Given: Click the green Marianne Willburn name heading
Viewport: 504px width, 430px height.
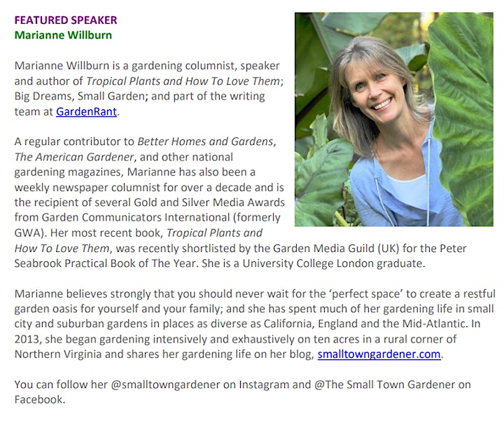Looking at the screenshot, I should [x=63, y=35].
